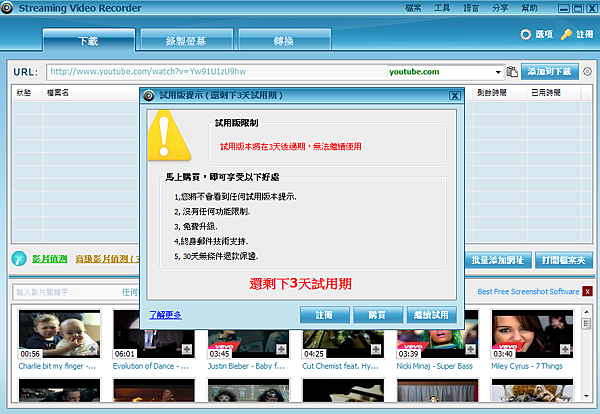Image resolution: width=600 pixels, height=414 pixels.
Task: Open Best Free Screenshot Software link
Action: [528, 292]
